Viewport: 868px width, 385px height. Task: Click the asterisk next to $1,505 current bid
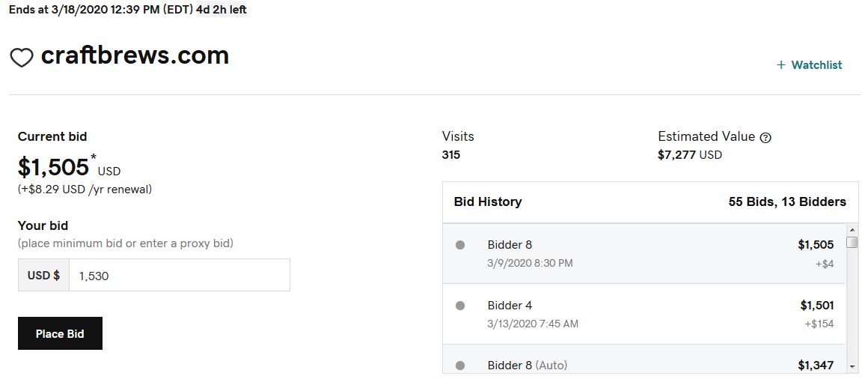coord(93,157)
